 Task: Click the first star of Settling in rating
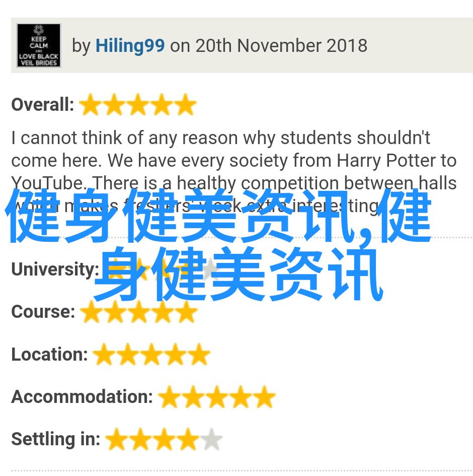[117, 439]
